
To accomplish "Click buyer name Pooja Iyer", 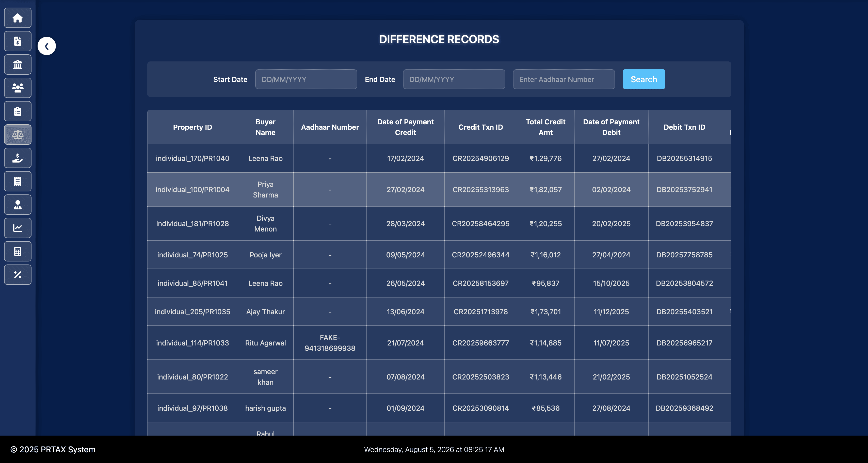I will [x=266, y=255].
